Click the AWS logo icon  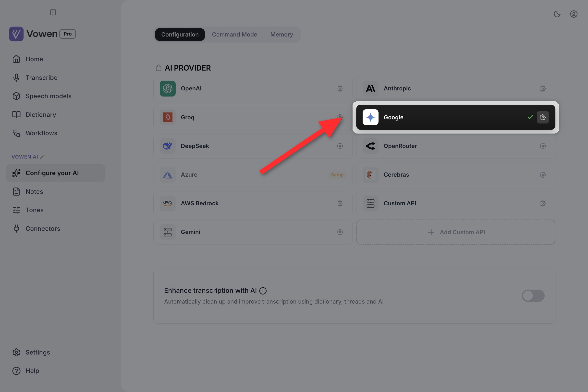click(x=168, y=204)
